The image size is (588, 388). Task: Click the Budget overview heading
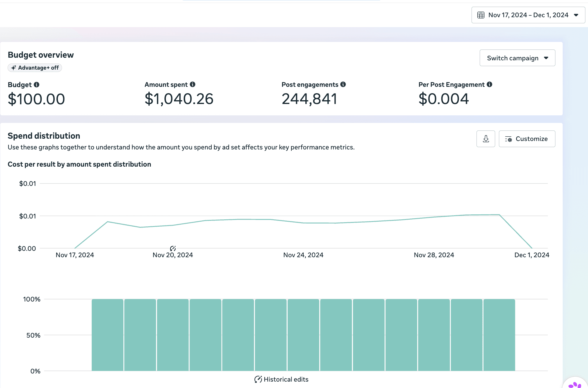pos(41,55)
